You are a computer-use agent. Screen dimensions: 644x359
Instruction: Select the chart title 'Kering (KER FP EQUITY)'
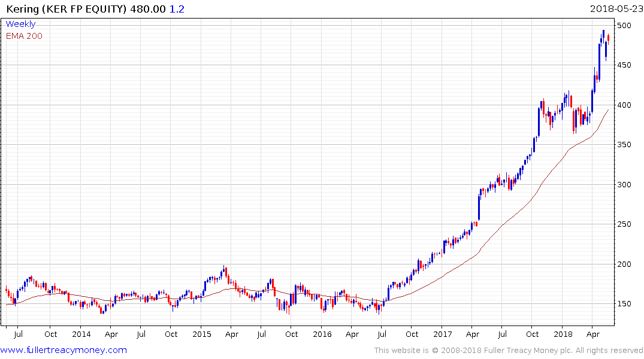pos(66,8)
